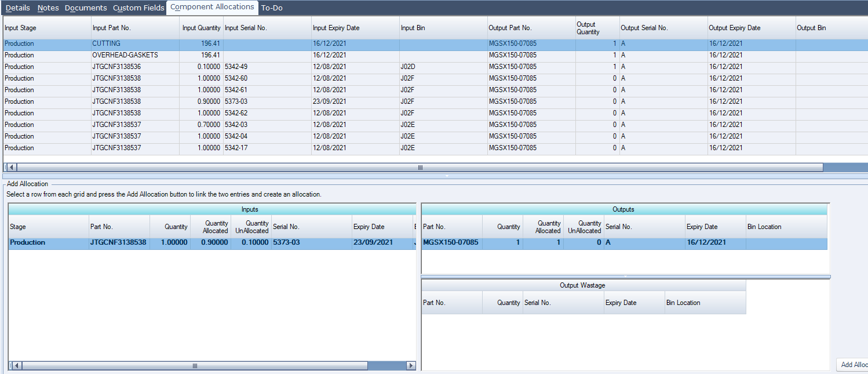
Task: Click Quantity UnAllocated header in Inputs grid
Action: tap(250, 227)
